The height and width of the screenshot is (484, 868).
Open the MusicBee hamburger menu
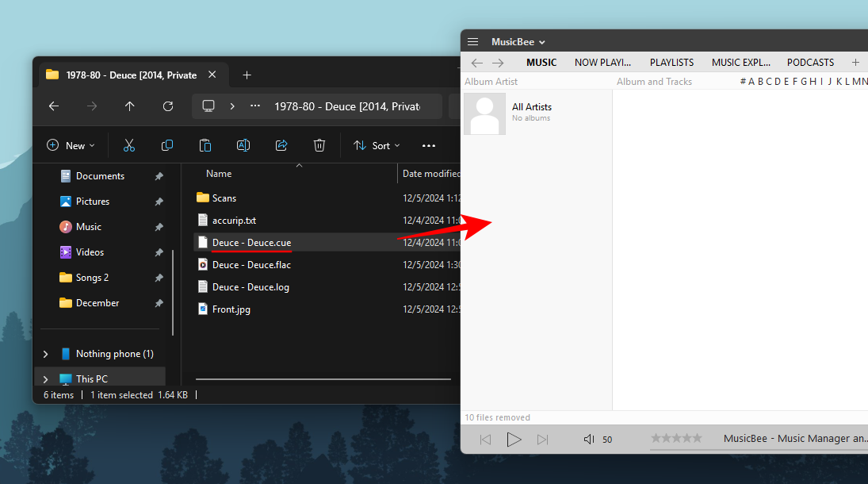(473, 41)
